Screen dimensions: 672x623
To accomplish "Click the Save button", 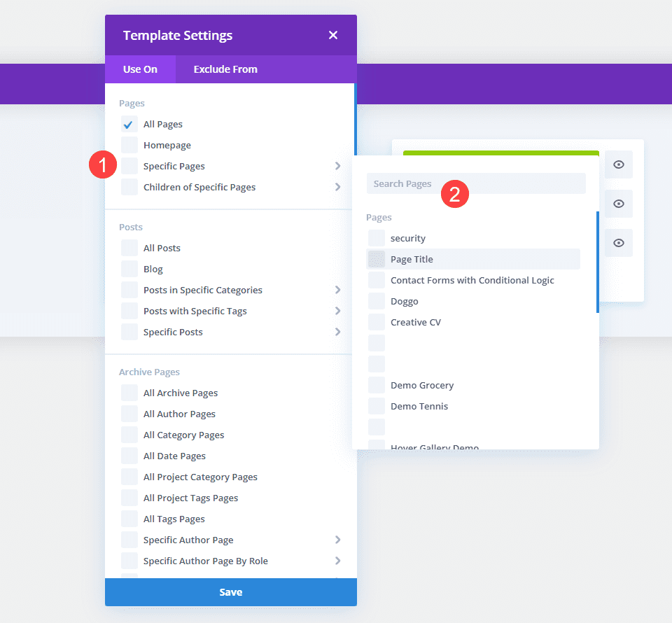I will point(230,592).
